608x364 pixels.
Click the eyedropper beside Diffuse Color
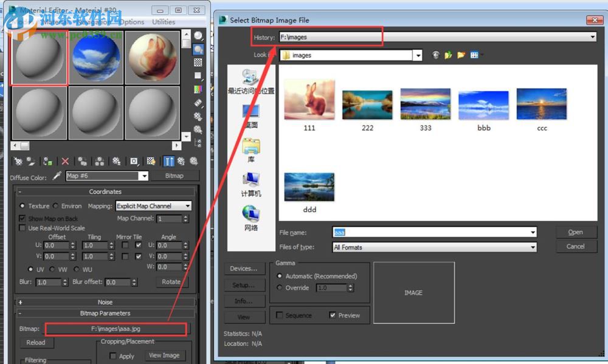pyautogui.click(x=58, y=177)
